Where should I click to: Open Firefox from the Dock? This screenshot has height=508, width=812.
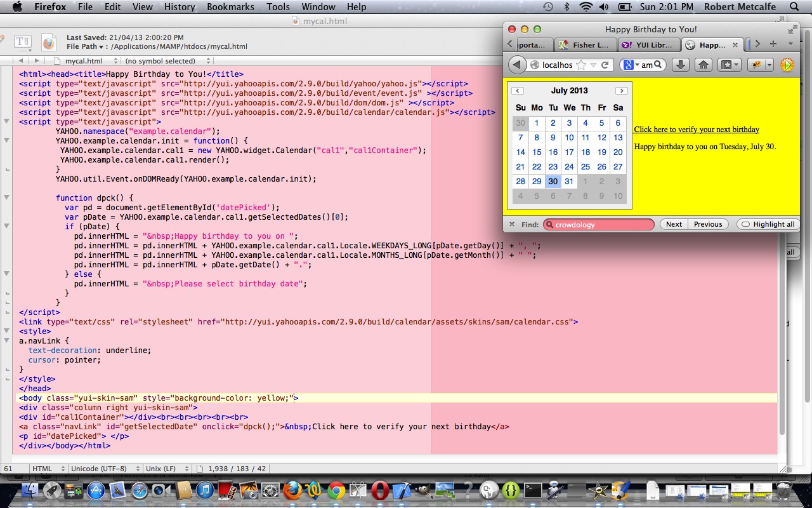292,490
